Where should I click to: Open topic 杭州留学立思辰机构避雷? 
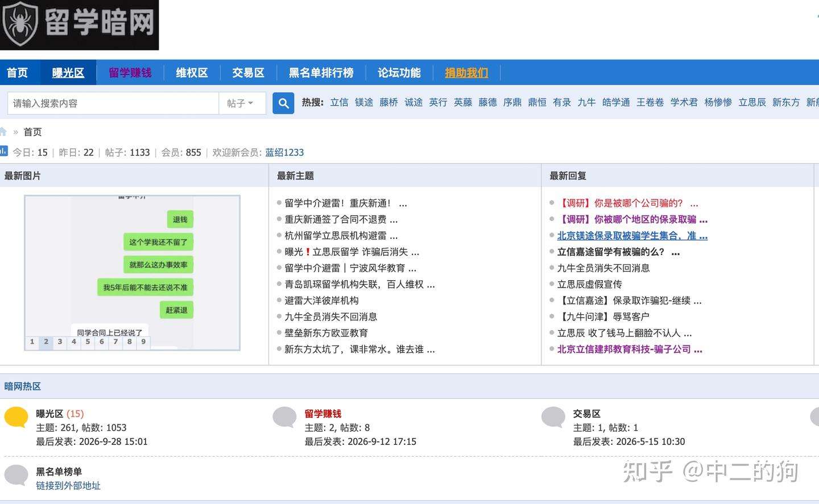tap(341, 235)
